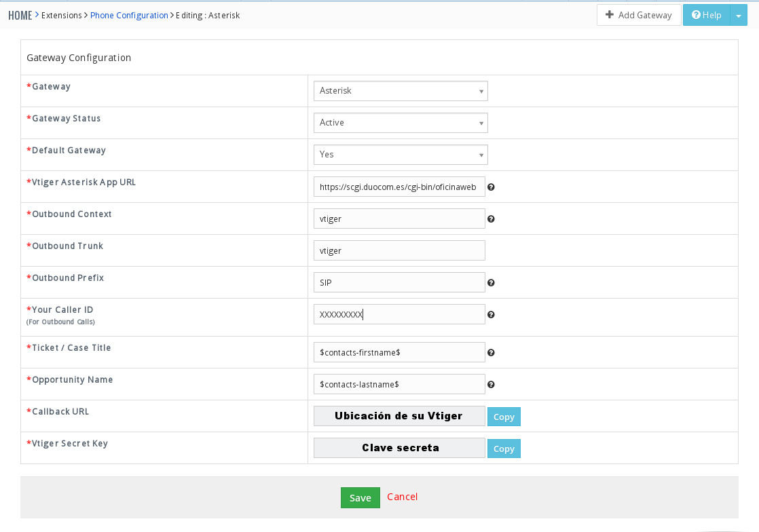The image size is (759, 532).
Task: Click help icon next to Outbound Prefix
Action: [x=491, y=283]
